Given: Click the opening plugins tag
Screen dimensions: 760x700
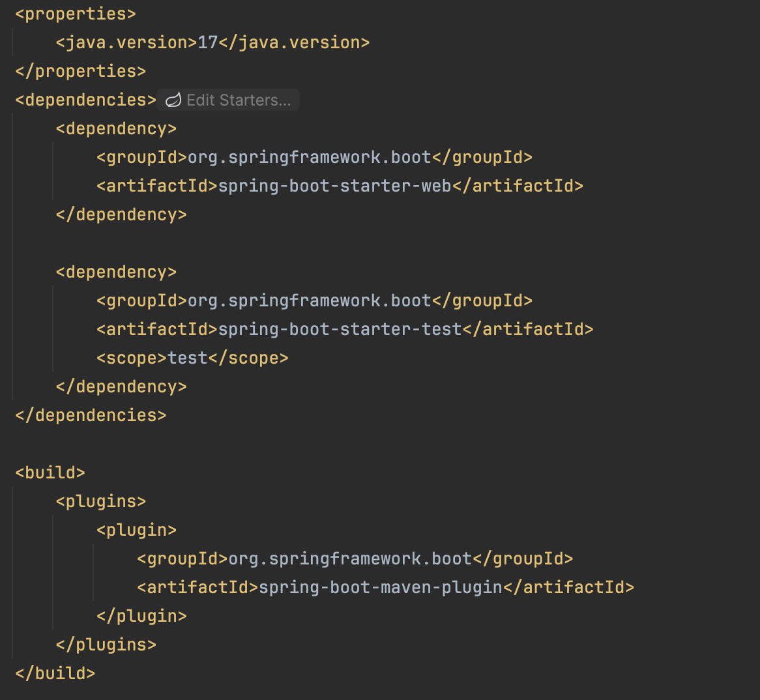Looking at the screenshot, I should (x=101, y=502).
